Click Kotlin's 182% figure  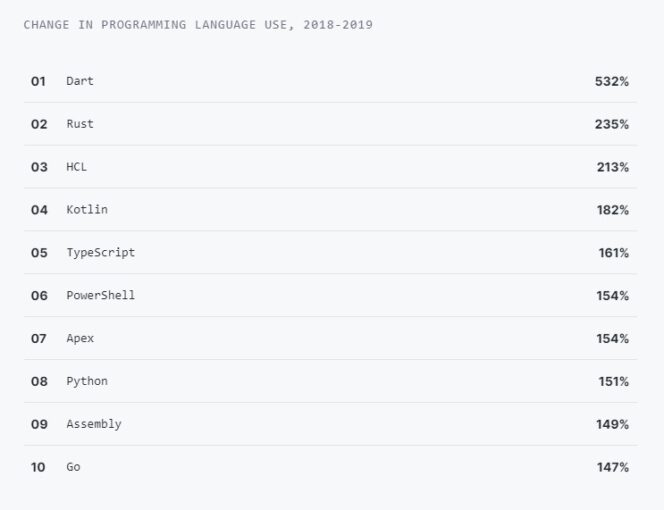coord(612,210)
